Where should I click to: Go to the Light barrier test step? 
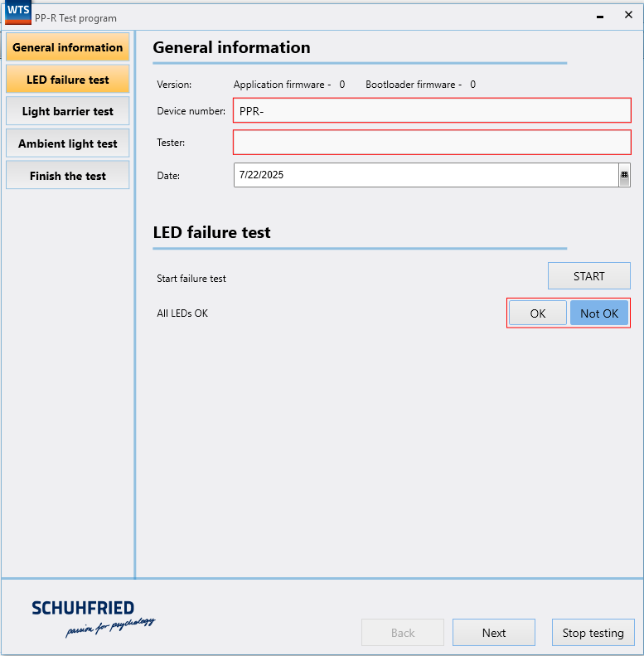pos(68,111)
